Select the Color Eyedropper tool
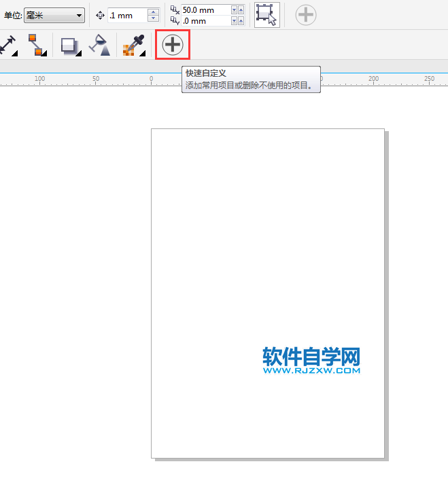This screenshot has width=448, height=483. click(x=133, y=46)
